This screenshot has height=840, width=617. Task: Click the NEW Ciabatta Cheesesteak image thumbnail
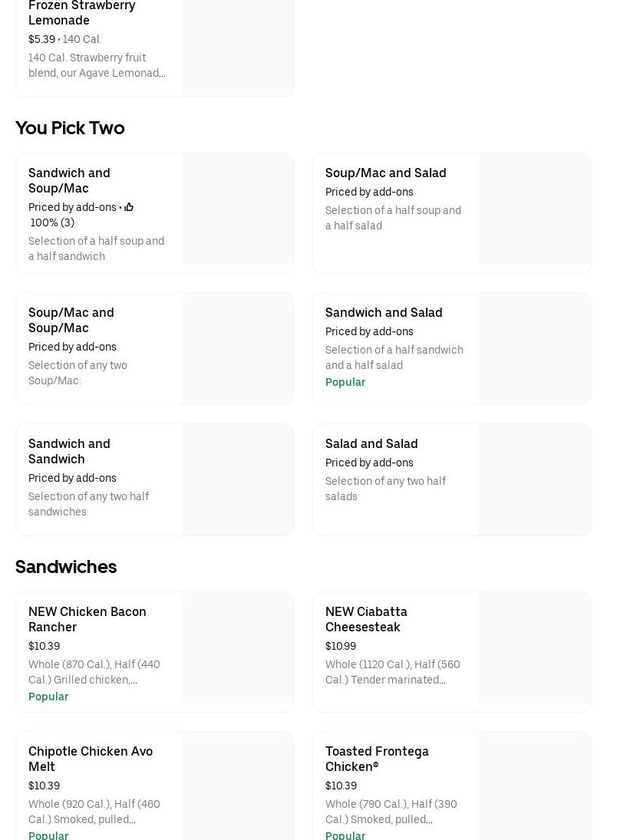[534, 647]
